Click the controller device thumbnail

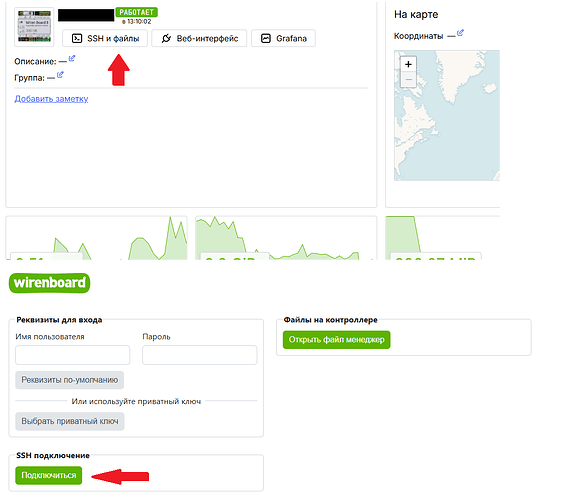(x=34, y=27)
